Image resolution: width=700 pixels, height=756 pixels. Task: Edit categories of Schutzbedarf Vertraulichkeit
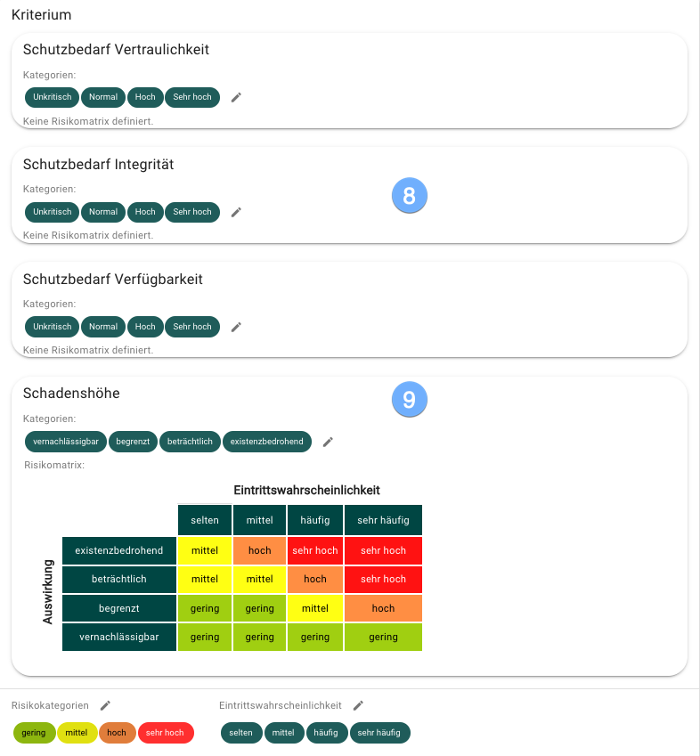click(x=236, y=97)
